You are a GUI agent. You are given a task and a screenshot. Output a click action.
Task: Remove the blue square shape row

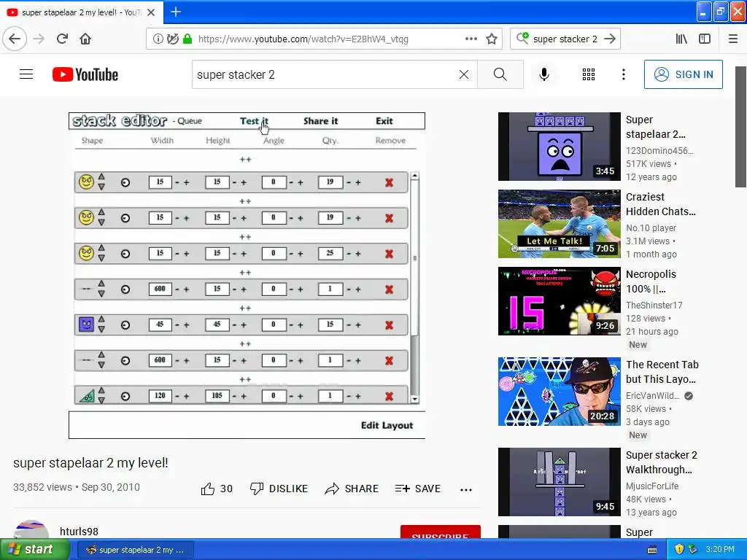coord(390,325)
